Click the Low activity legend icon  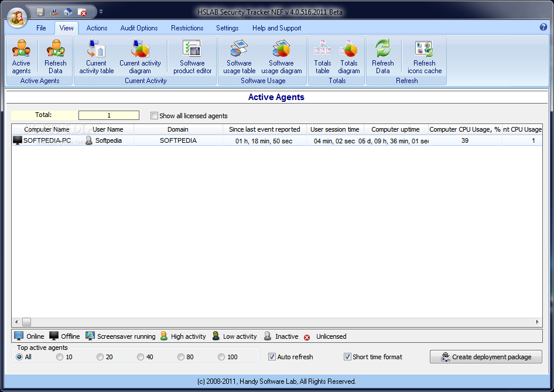pos(216,336)
